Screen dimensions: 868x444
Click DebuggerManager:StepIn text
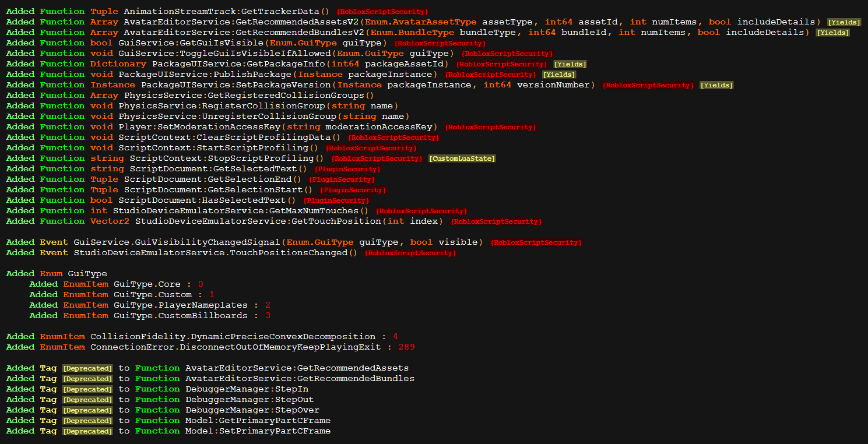pyautogui.click(x=247, y=389)
